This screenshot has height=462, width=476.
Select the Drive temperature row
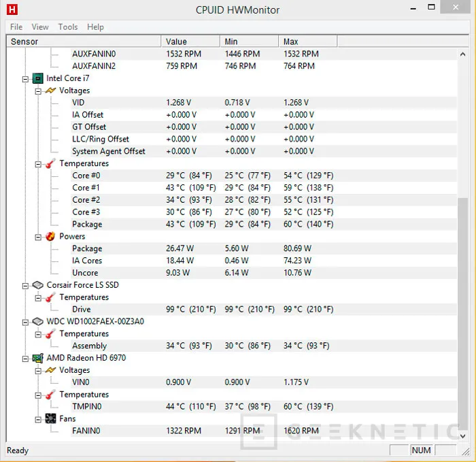pos(264,309)
